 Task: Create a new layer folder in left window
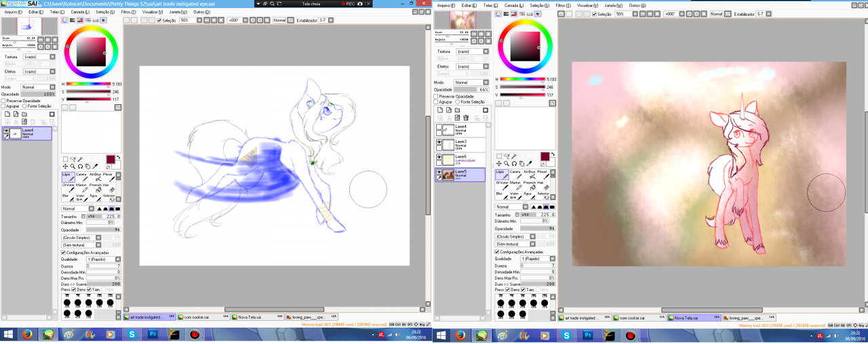[24, 114]
